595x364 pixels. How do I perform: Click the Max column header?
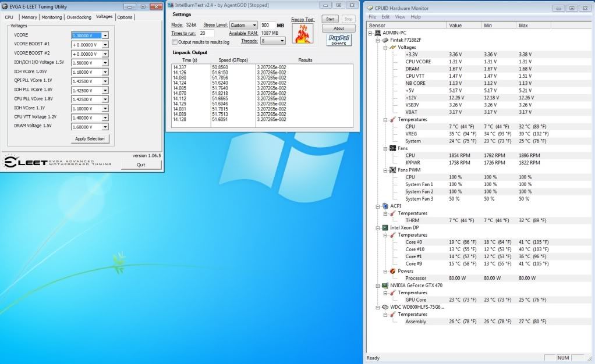click(x=533, y=26)
